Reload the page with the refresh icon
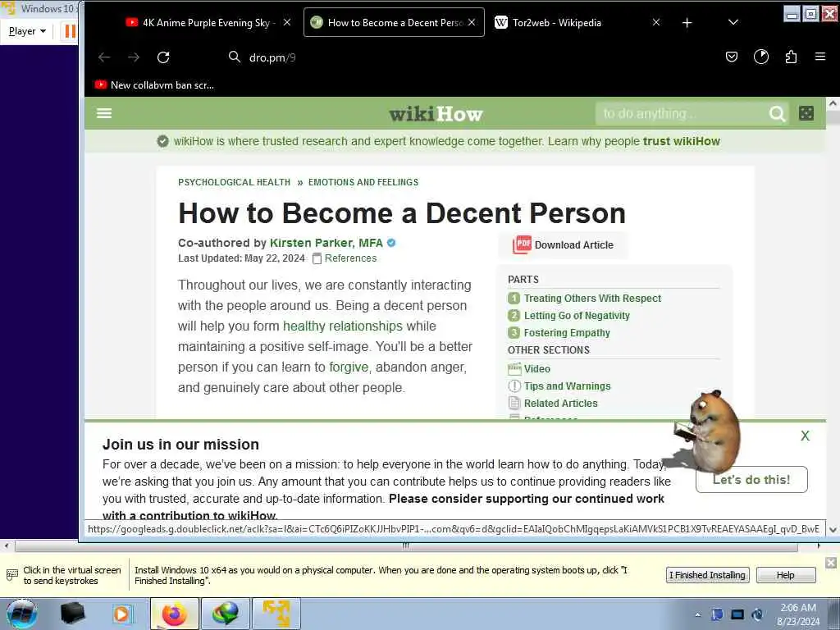Image resolution: width=840 pixels, height=630 pixels. pos(163,57)
